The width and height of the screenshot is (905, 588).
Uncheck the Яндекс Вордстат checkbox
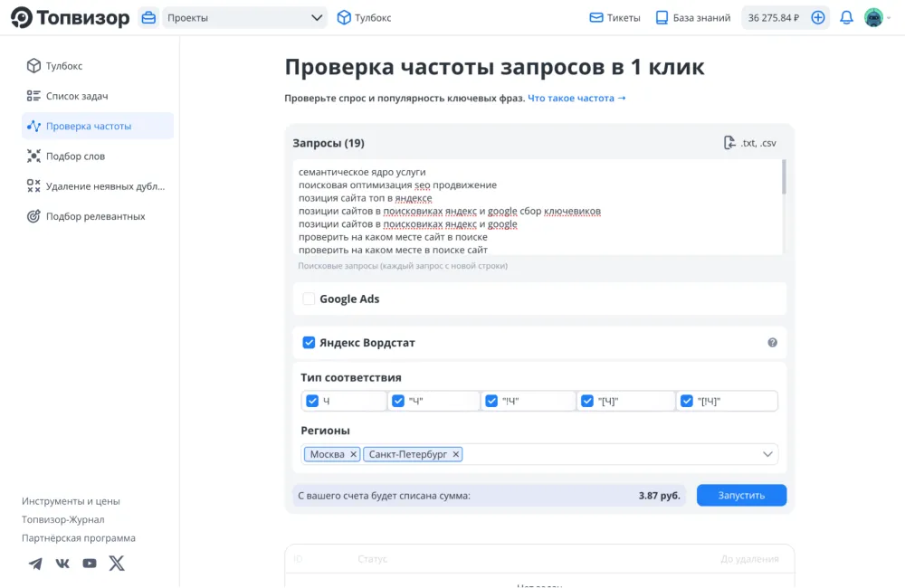309,343
